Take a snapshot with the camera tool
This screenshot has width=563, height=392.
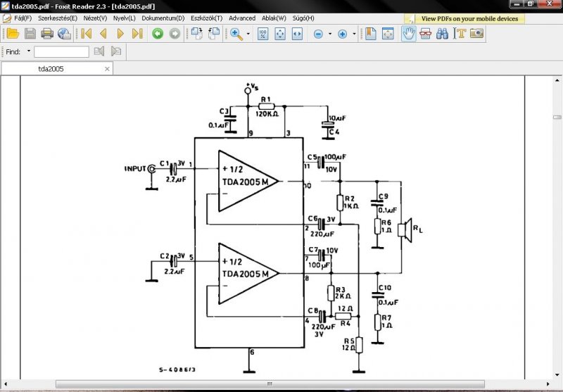click(x=477, y=34)
